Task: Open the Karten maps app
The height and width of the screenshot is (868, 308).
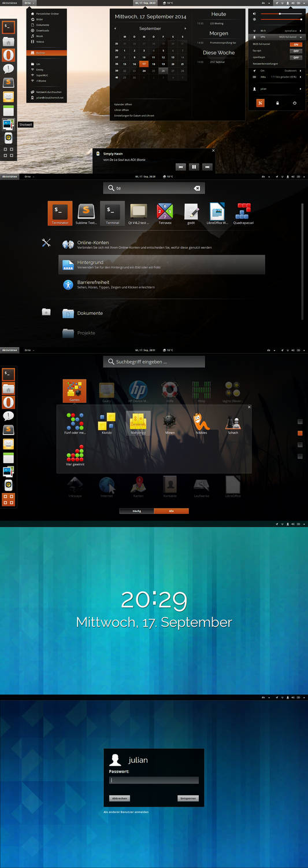Action: [x=138, y=487]
